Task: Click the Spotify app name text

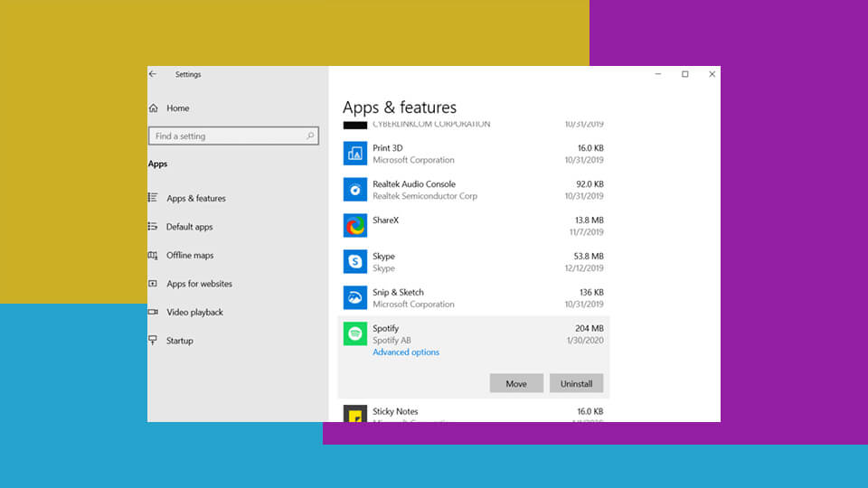Action: (385, 328)
